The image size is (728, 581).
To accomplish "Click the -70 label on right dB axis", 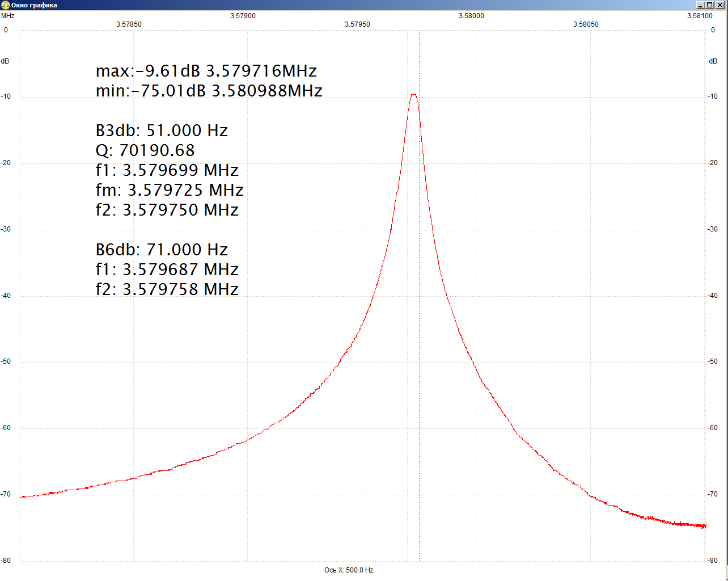I will (713, 494).
